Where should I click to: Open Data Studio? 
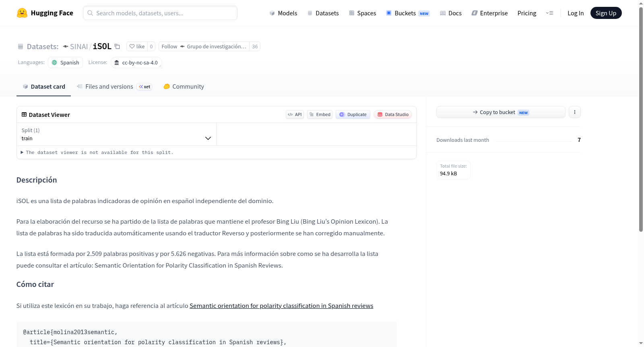[x=393, y=114]
